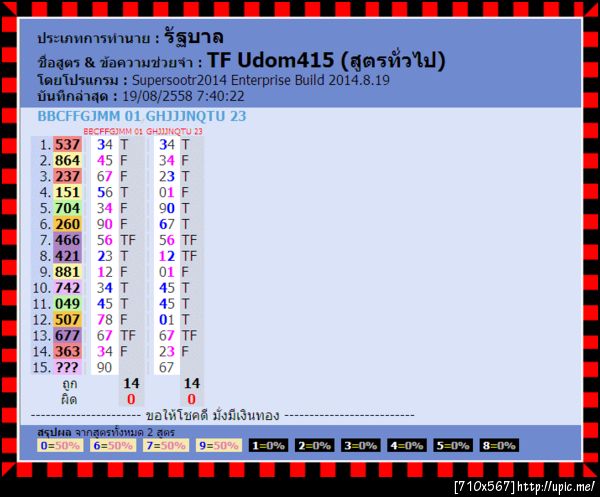Click the small red column header 'BBCFFGJMM 01'
Viewport: 600px width, 497px height.
coord(113,132)
